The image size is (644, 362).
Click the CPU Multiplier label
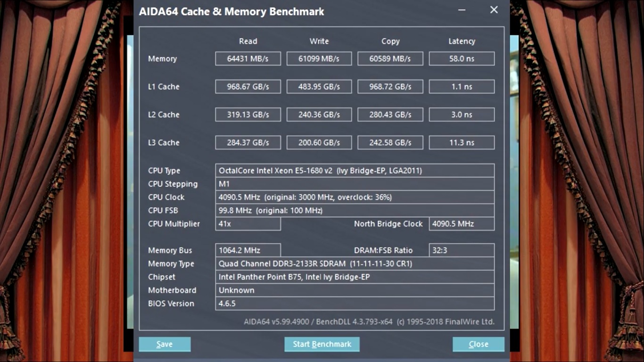[174, 224]
